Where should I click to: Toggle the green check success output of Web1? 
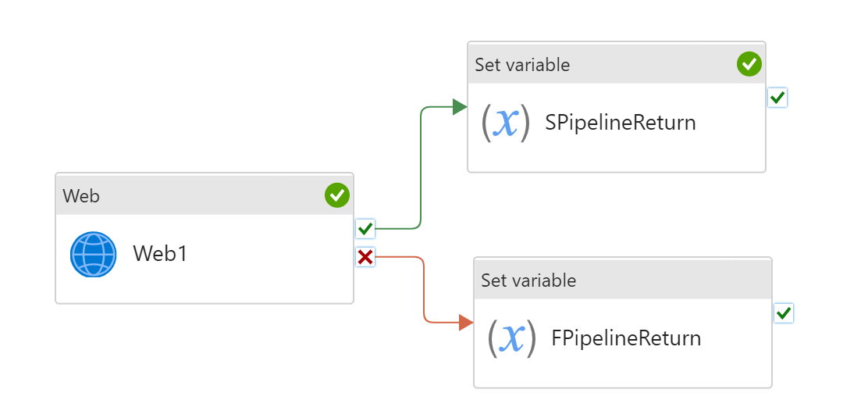[365, 229]
